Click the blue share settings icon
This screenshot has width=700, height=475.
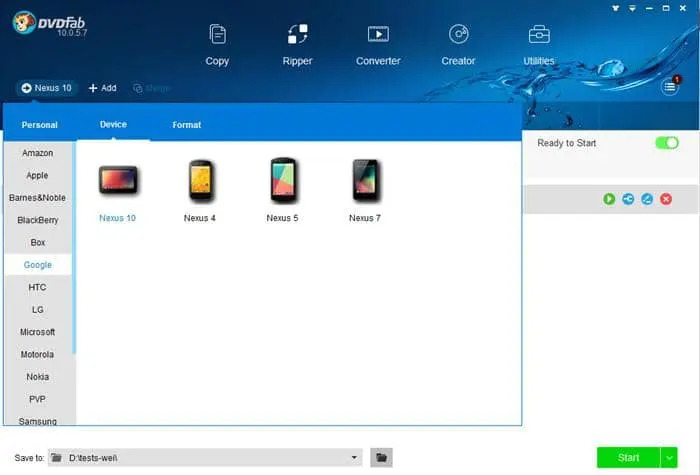[x=628, y=199]
